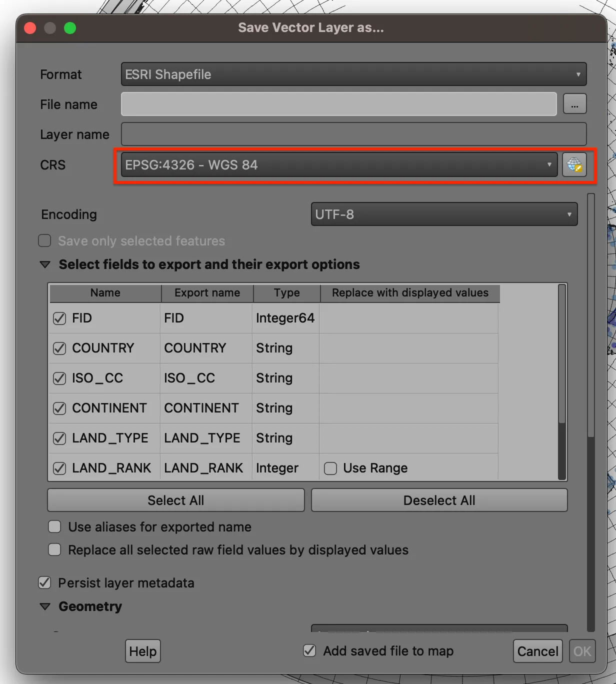This screenshot has width=616, height=684.
Task: Open the Format dropdown
Action: tap(578, 74)
